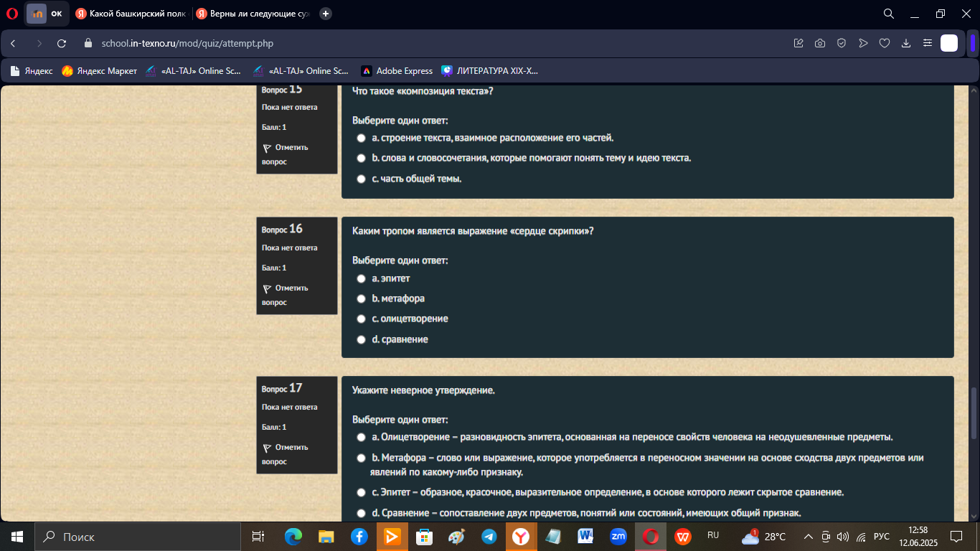The height and width of the screenshot is (551, 980).
Task: Open the browser snapshot camera icon
Action: 820,43
